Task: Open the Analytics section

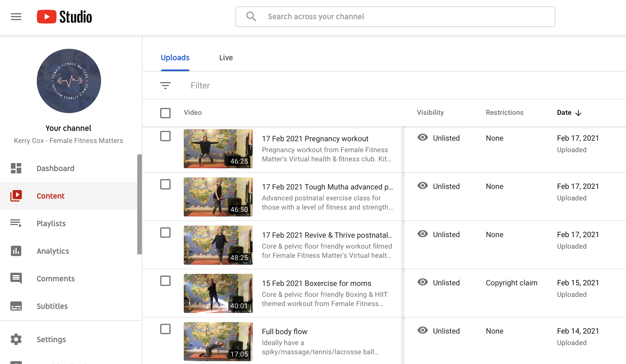Action: point(53,251)
